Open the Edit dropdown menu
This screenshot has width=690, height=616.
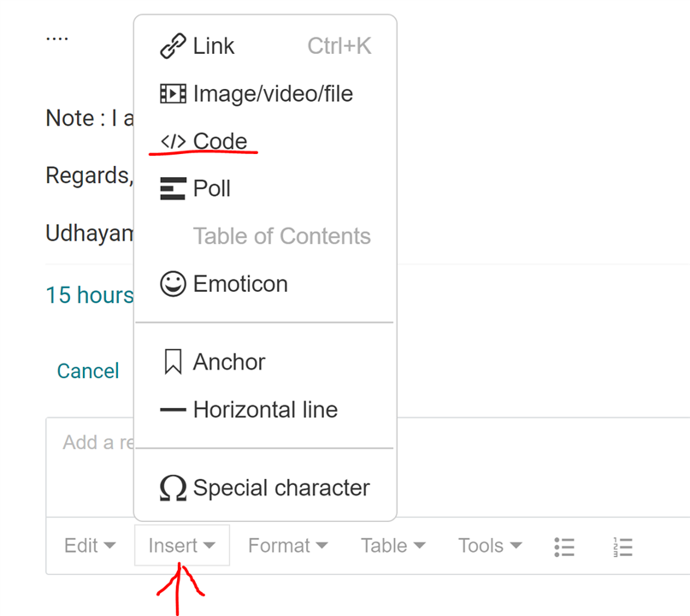90,546
